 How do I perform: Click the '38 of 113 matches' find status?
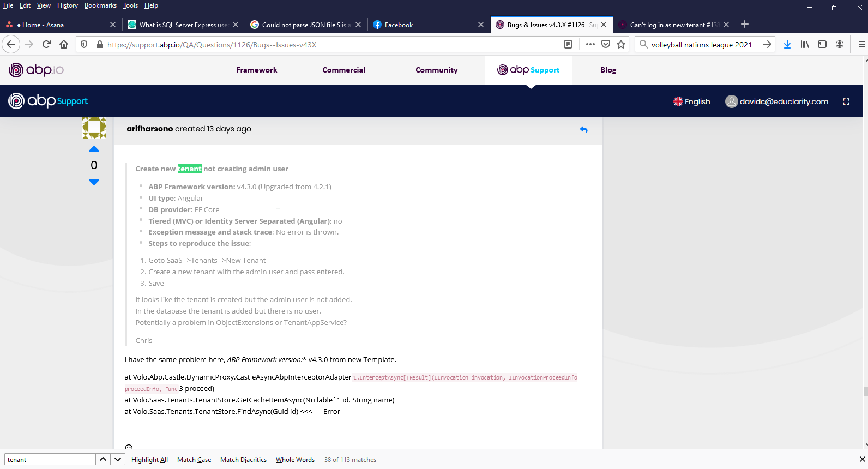point(350,460)
